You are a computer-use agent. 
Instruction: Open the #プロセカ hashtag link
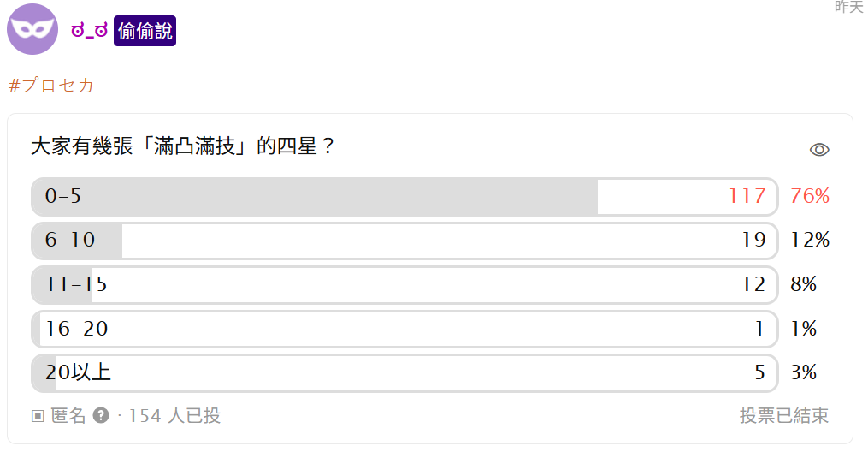point(51,86)
